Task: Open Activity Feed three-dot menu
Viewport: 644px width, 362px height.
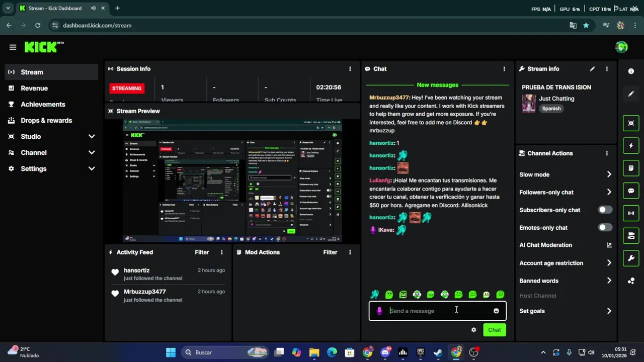Action: 221,252
